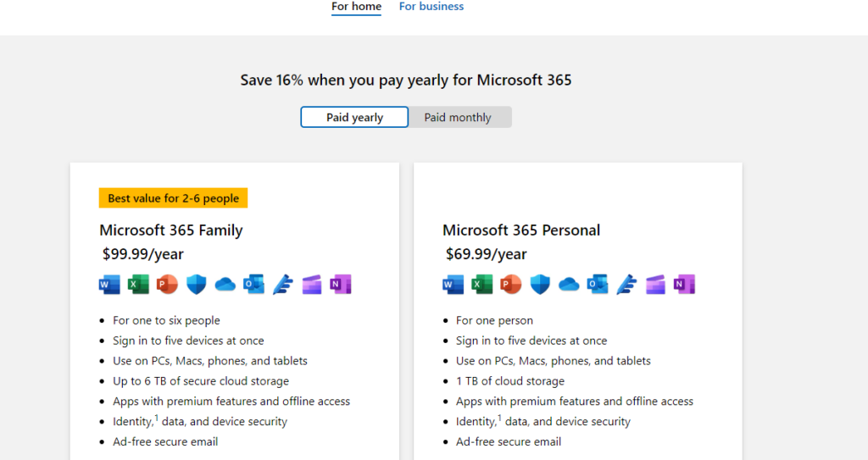Click the Best value for 2-6 people badge

point(173,198)
